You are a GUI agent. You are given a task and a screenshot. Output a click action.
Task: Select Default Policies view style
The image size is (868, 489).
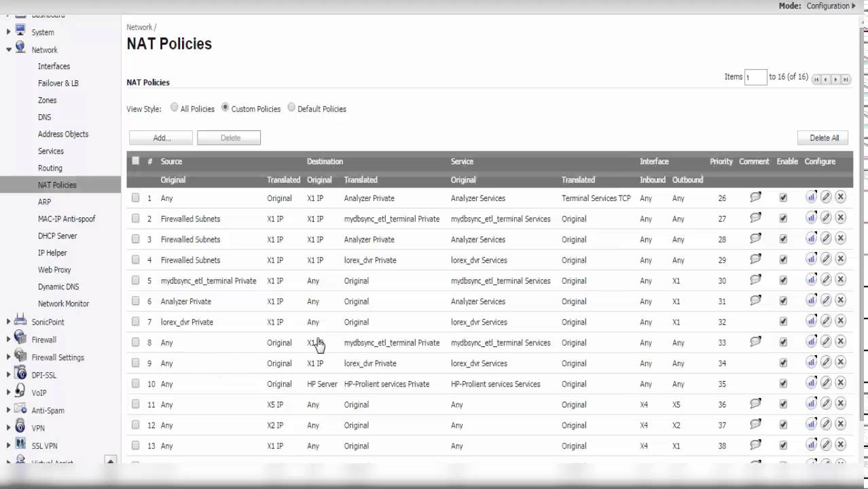point(291,107)
